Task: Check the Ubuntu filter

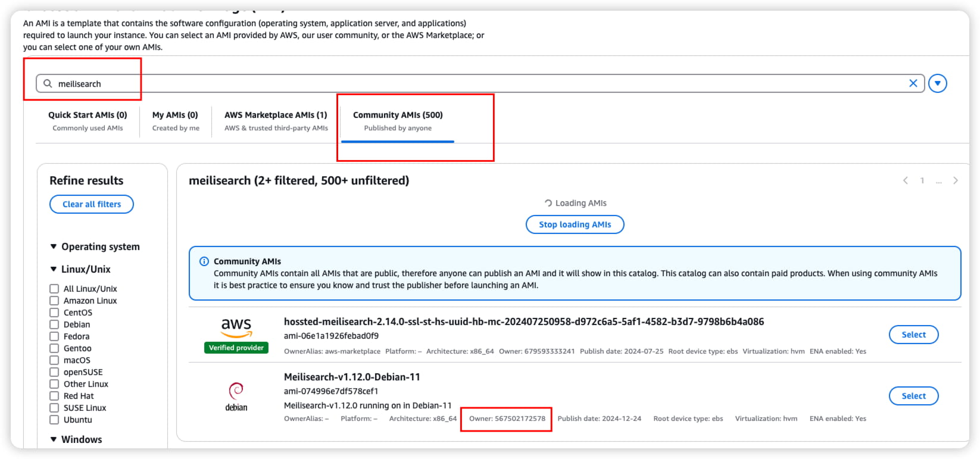Action: (x=54, y=420)
